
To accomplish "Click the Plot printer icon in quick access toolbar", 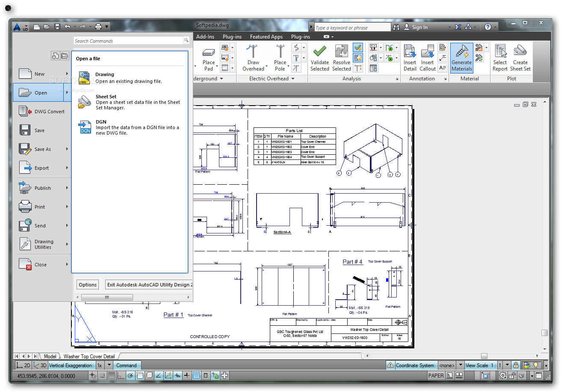I will [x=98, y=27].
